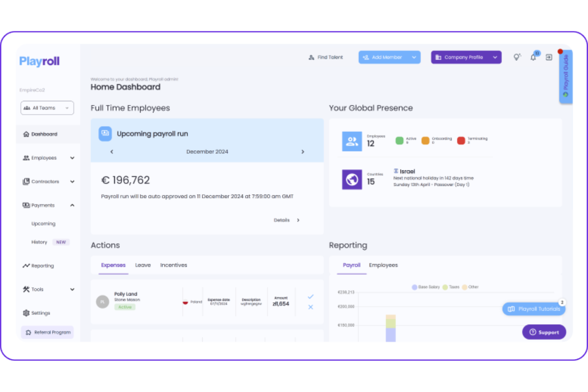
Task: Click the logout icon in the top bar
Action: (549, 57)
